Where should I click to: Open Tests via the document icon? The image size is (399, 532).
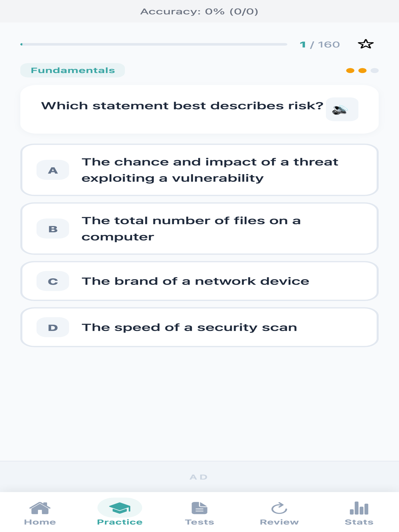tap(199, 508)
